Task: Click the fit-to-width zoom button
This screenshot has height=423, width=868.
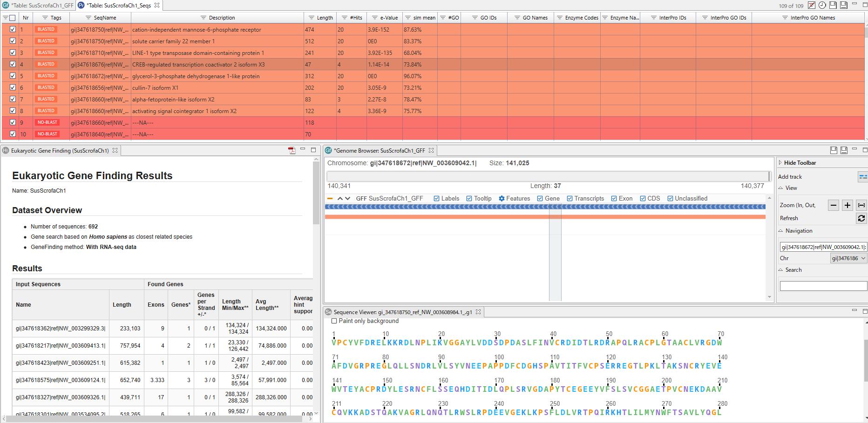Action: 861,205
